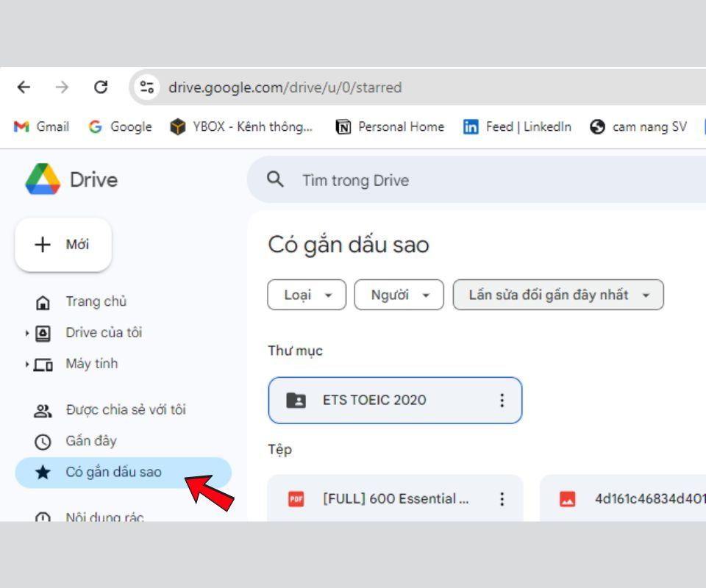Viewport: 706px width, 588px height.
Task: Click the browser reload icon
Action: [101, 87]
